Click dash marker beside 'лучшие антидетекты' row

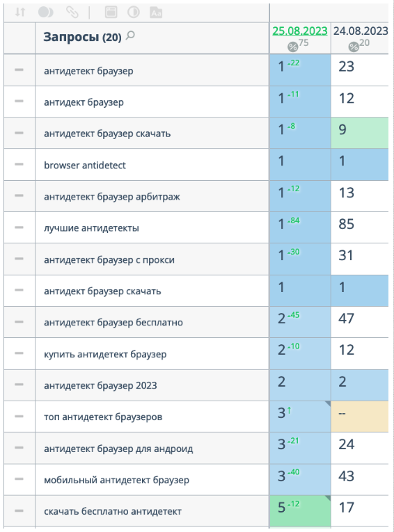[x=19, y=227]
